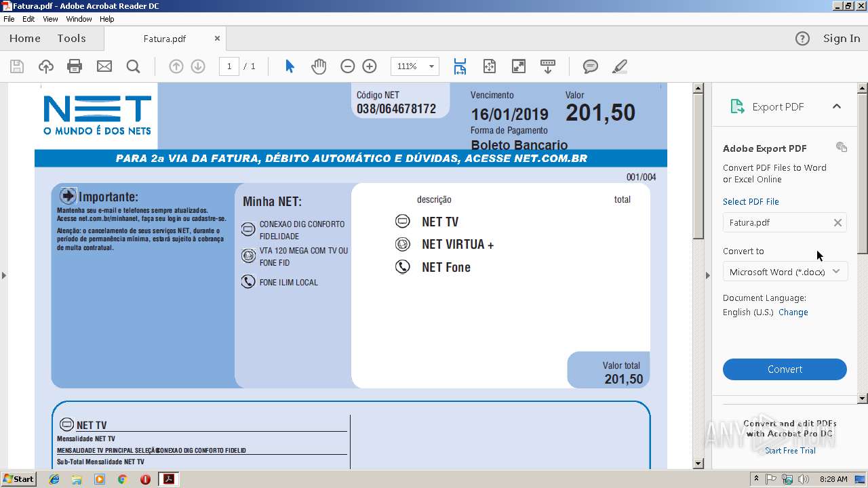This screenshot has width=868, height=488.
Task: Click the document vertical scrollbar thumb
Action: click(698, 166)
